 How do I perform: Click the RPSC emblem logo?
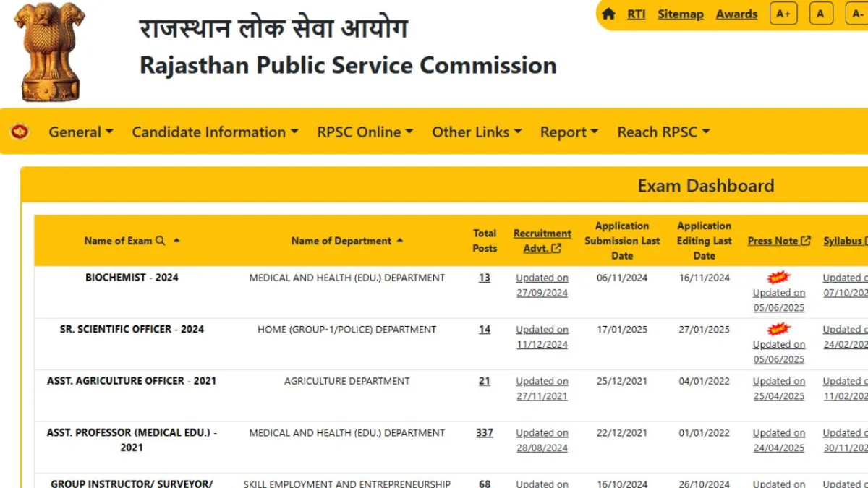tap(51, 51)
